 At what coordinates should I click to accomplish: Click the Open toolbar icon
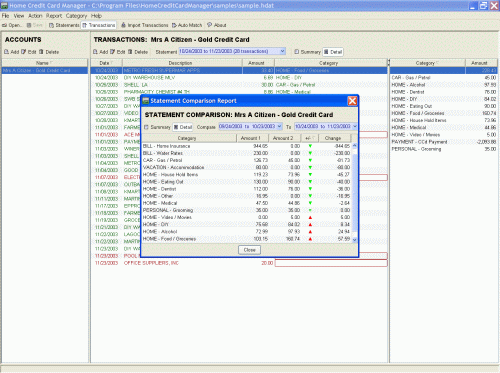coord(12,25)
